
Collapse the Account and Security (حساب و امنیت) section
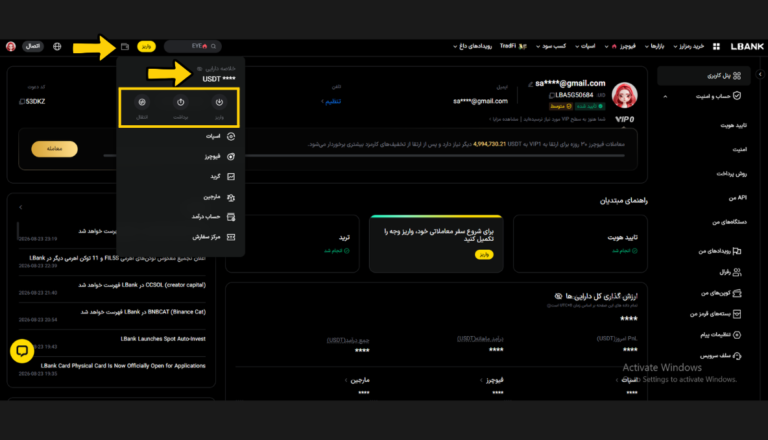click(665, 97)
